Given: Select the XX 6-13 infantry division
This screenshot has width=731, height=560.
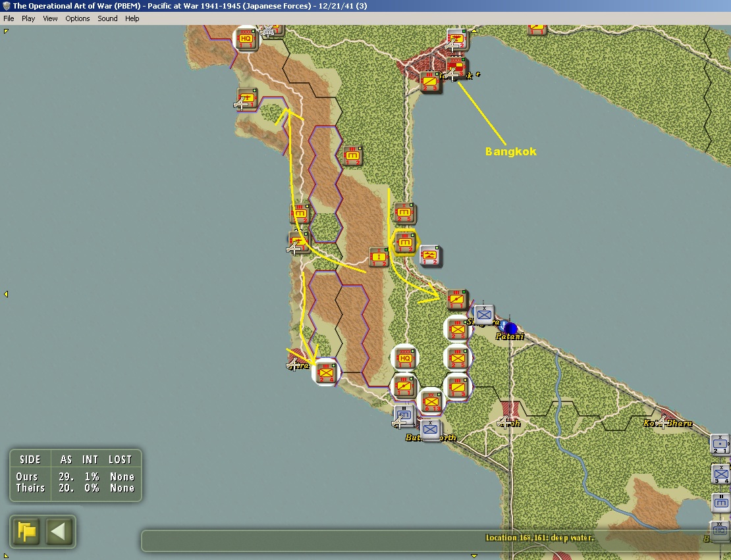Looking at the screenshot, I should [431, 401].
